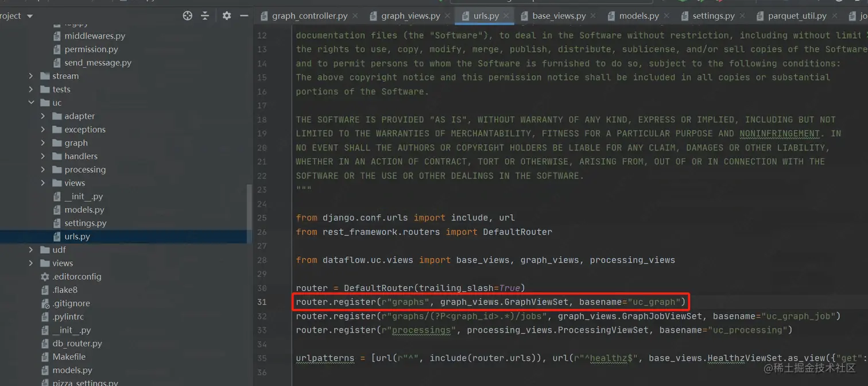Screen dimensions: 868x386
Task: Click the python file icon of middlewares.py
Action: click(x=57, y=36)
